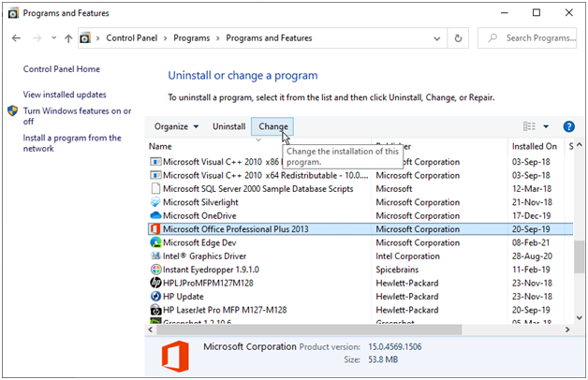
Task: Click the Uninstall toolbar button
Action: [x=228, y=126]
